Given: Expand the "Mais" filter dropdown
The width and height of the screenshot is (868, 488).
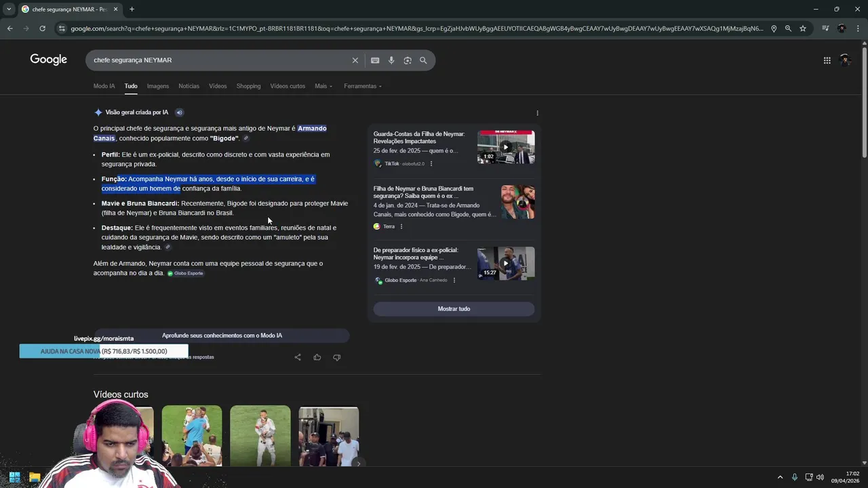Looking at the screenshot, I should (323, 86).
